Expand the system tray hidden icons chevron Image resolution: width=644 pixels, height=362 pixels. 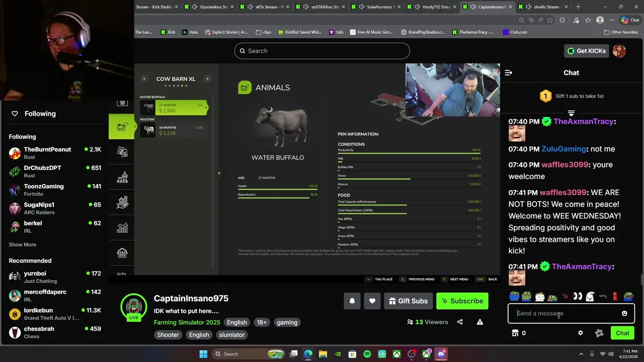(581, 354)
